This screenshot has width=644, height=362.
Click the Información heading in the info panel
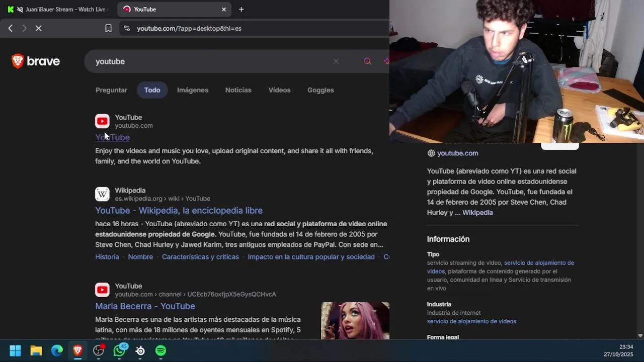click(448, 239)
